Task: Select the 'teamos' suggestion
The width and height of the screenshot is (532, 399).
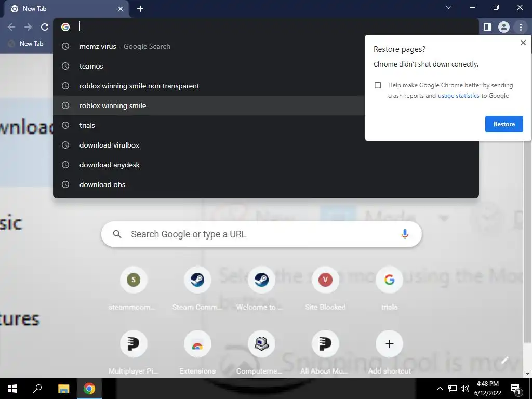Action: 266,66
